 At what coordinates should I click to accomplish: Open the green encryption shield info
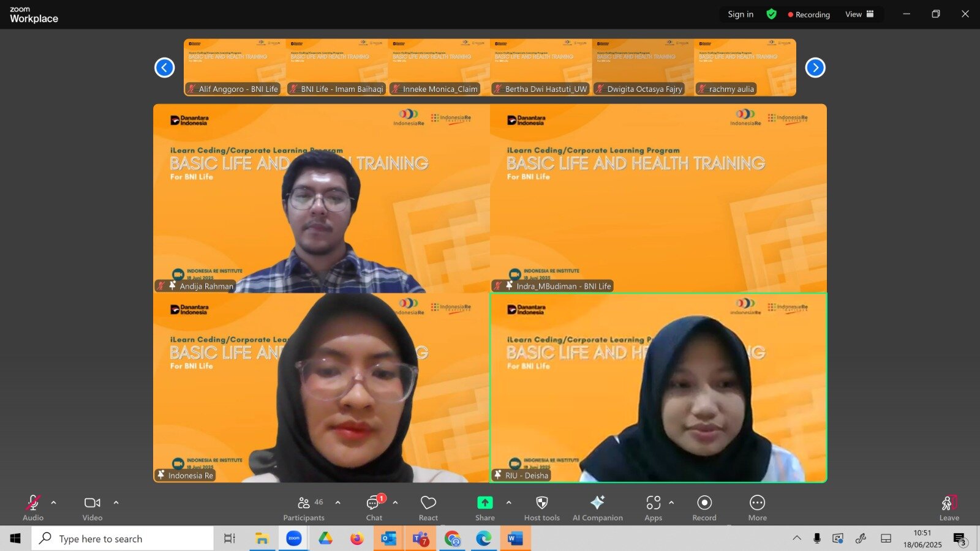click(772, 14)
